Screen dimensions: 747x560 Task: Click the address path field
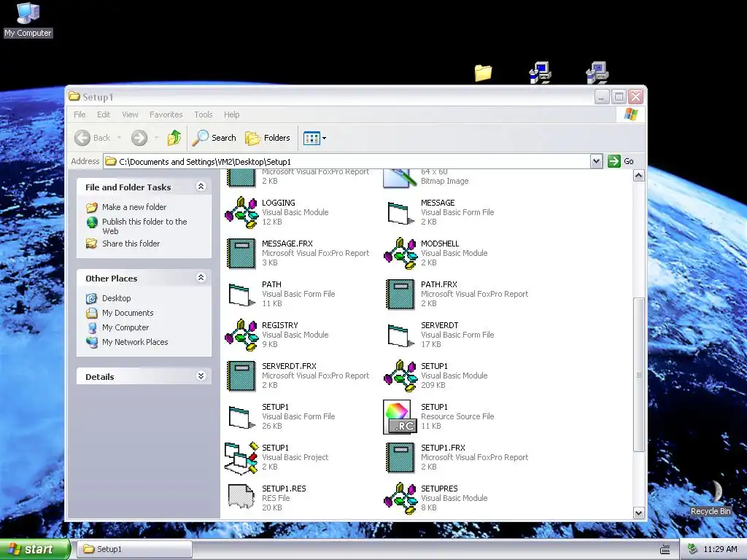click(347, 161)
